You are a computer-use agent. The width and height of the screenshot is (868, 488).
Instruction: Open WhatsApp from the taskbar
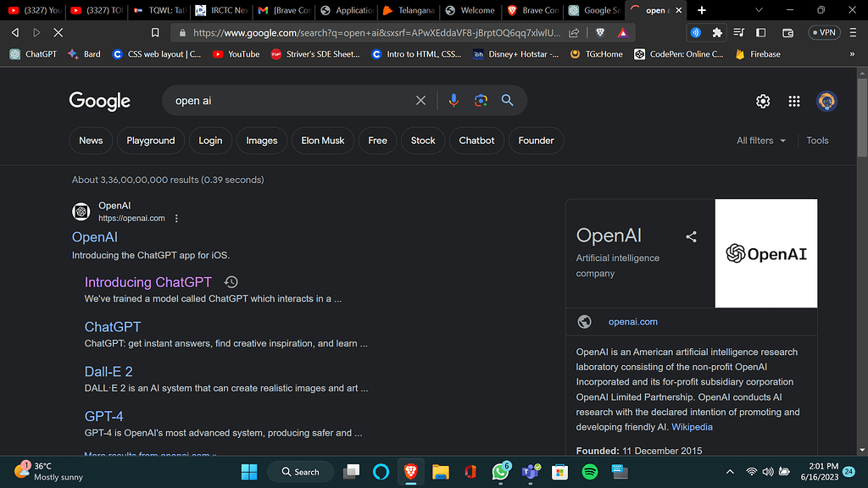pos(500,471)
